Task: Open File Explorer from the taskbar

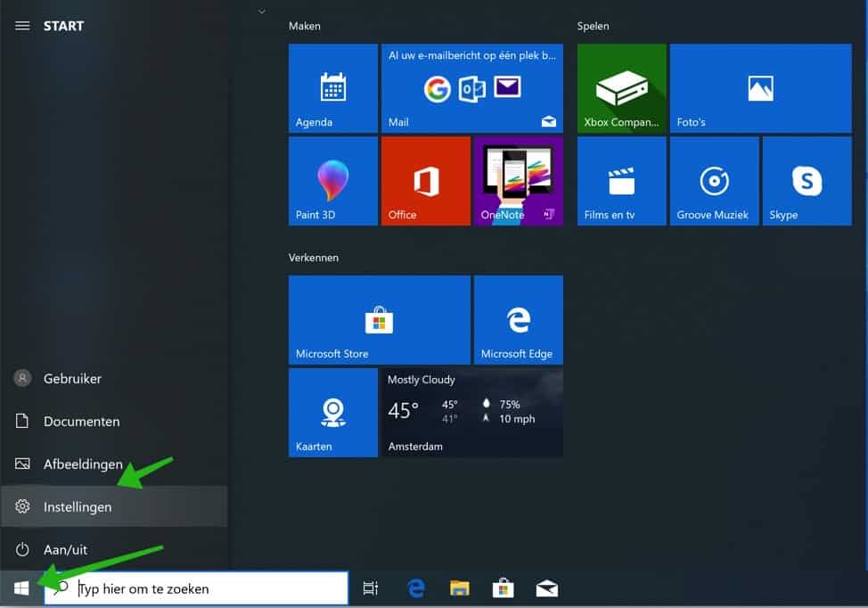Action: (460, 588)
